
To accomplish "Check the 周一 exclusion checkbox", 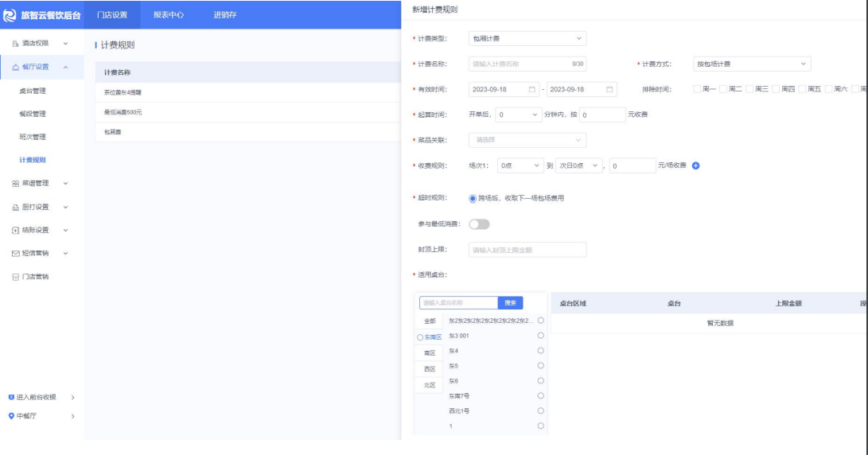I will click(x=697, y=89).
